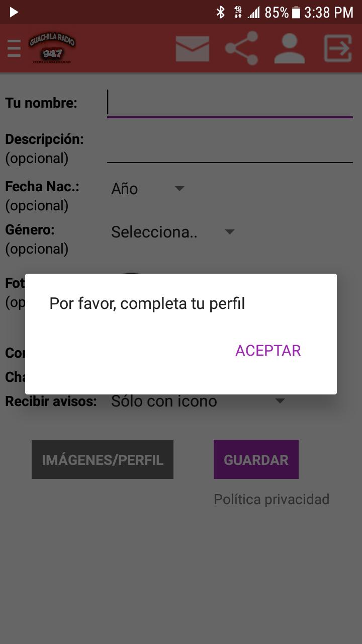Tap the dialog message 'Por favor, completa tu perfil'

click(147, 303)
